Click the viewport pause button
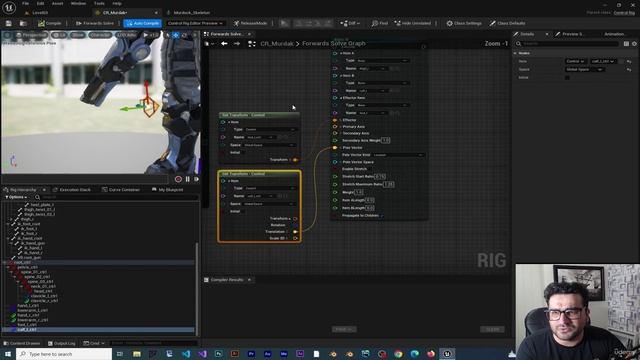640x360 pixels. click(x=188, y=179)
